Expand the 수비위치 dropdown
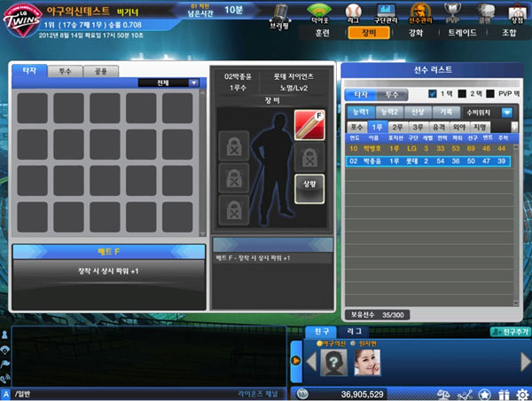 click(x=506, y=113)
